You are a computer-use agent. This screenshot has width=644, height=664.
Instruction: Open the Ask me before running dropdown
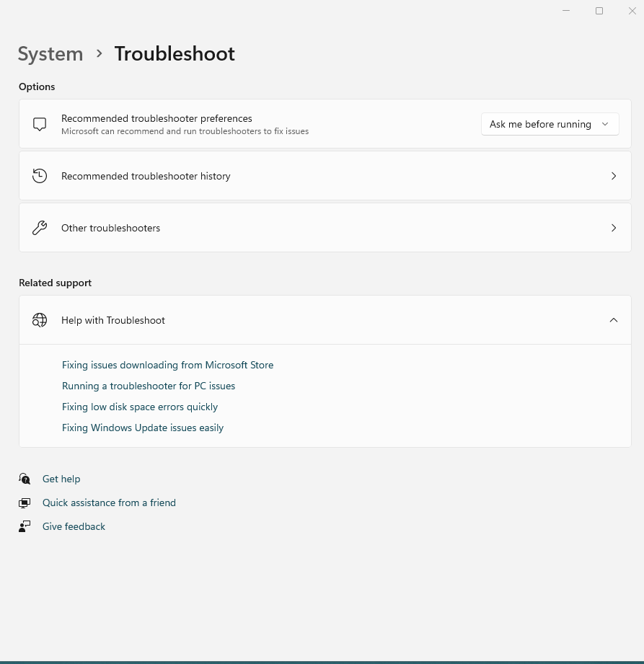click(550, 124)
